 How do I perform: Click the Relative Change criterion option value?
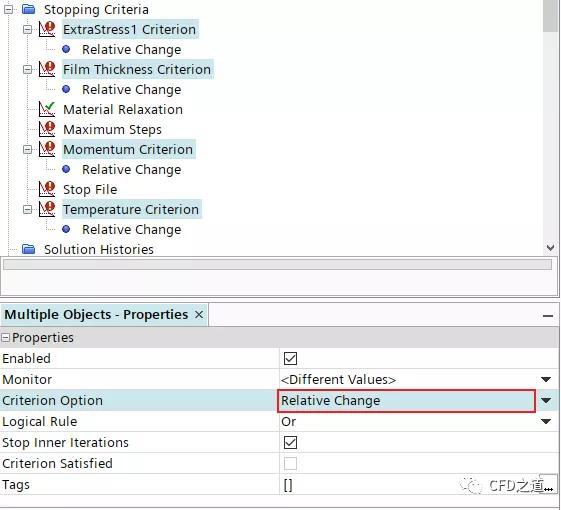click(406, 401)
